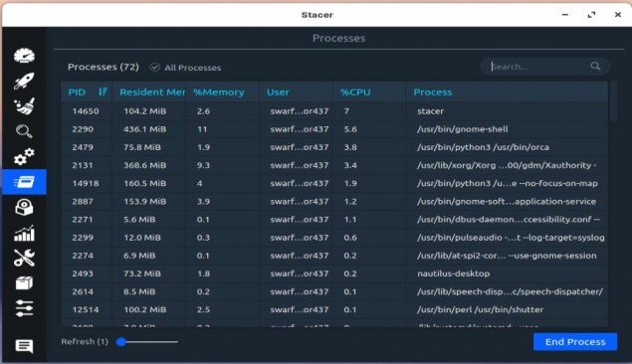Open Feedback chat bubble icon
Screen dimensions: 632x364
pyautogui.click(x=24, y=346)
